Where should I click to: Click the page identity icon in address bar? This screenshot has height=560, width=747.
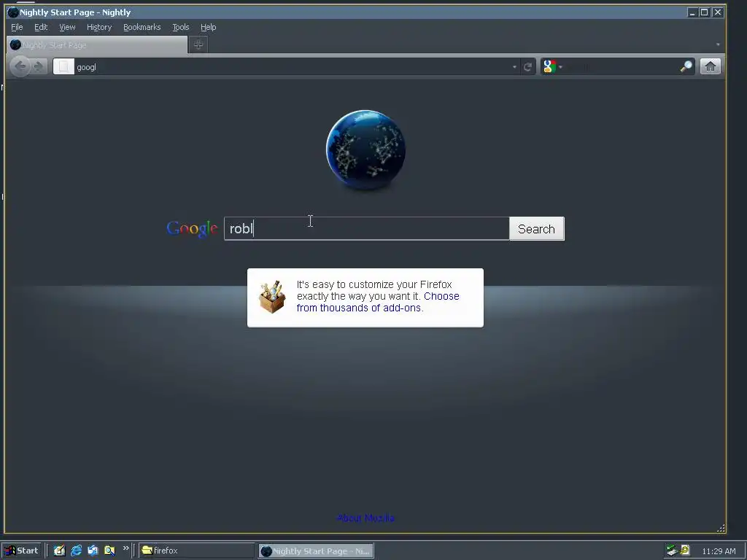(x=64, y=66)
